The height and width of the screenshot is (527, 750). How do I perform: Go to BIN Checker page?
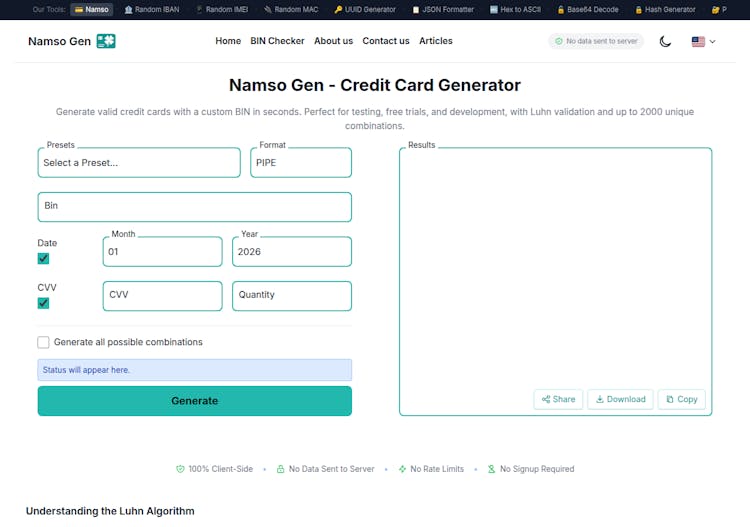277,41
